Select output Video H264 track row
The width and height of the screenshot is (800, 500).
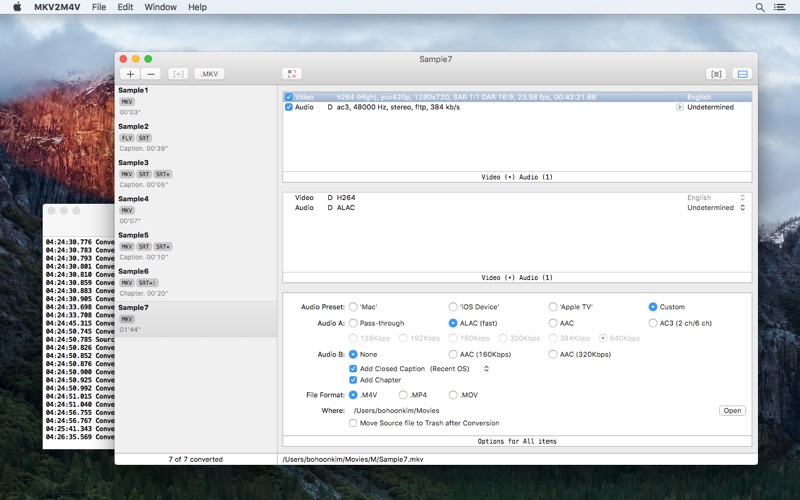[517, 197]
